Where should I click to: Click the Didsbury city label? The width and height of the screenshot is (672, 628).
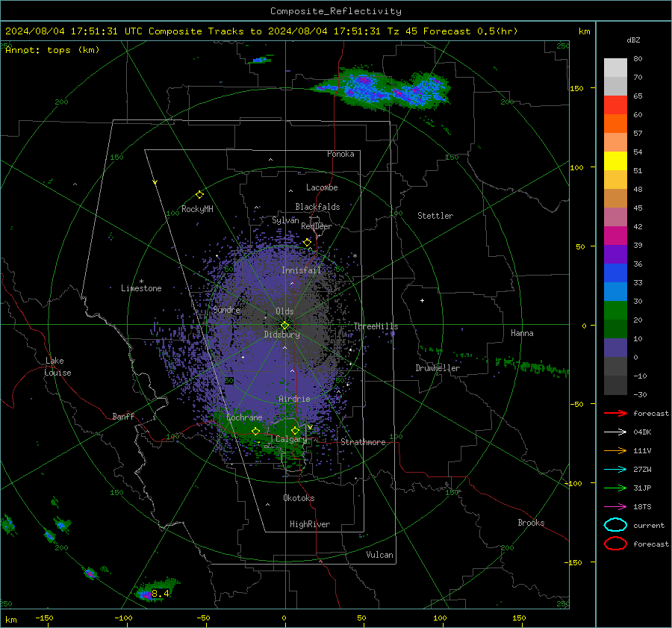[x=282, y=335]
